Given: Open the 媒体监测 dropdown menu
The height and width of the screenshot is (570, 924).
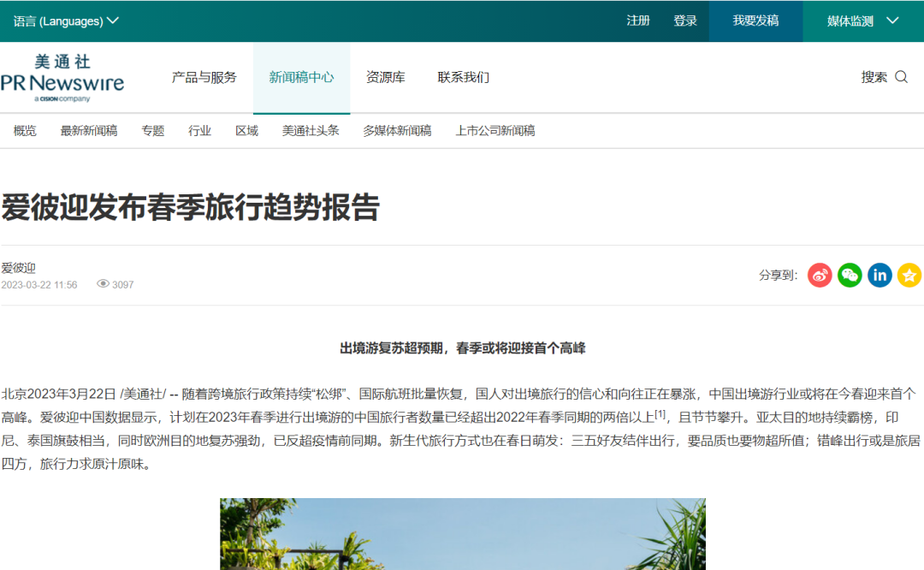Looking at the screenshot, I should [862, 21].
